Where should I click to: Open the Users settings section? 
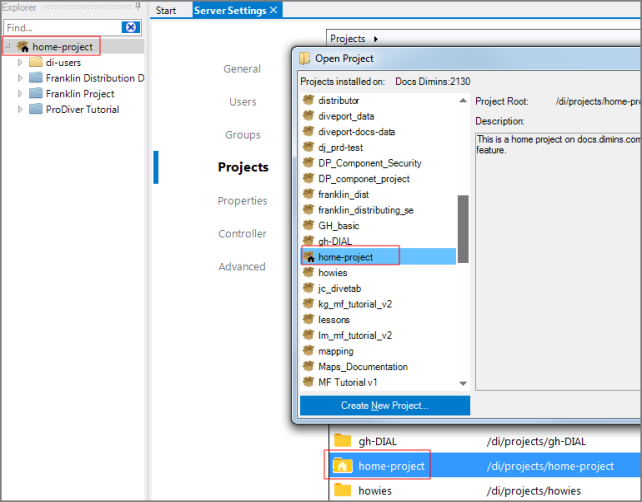(x=242, y=102)
